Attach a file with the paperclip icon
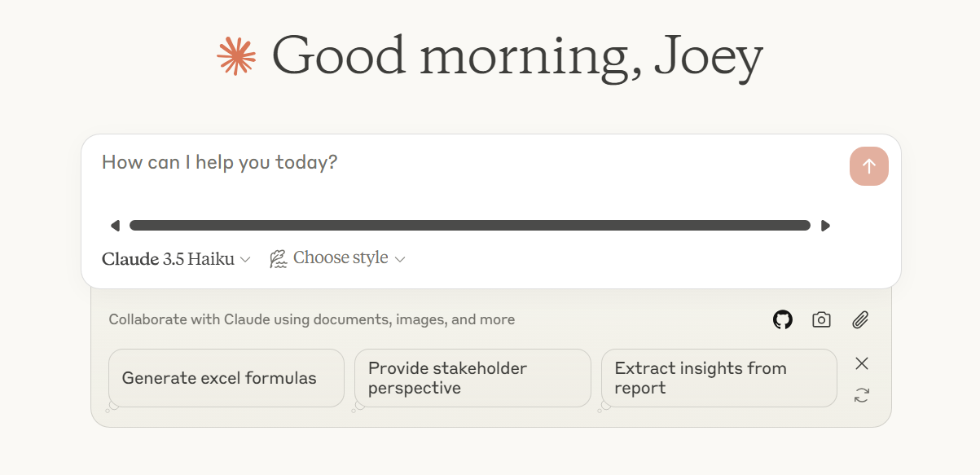Image resolution: width=980 pixels, height=475 pixels. pyautogui.click(x=860, y=320)
